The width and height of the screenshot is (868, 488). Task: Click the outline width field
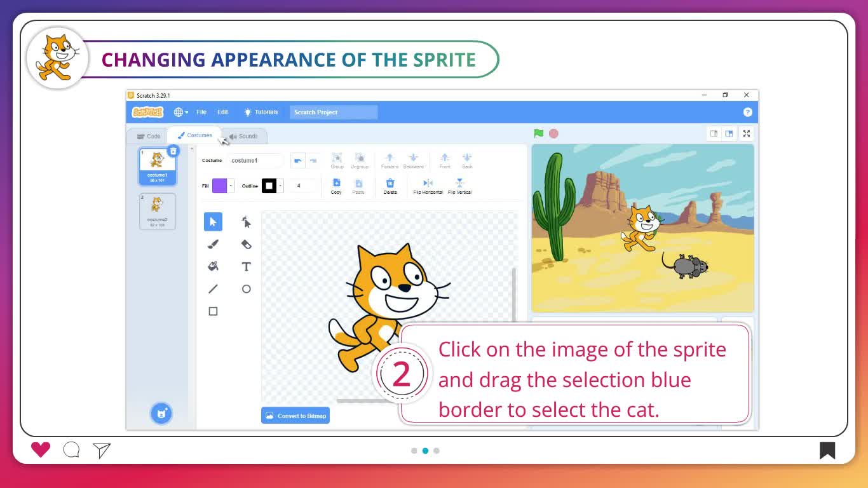tap(302, 186)
